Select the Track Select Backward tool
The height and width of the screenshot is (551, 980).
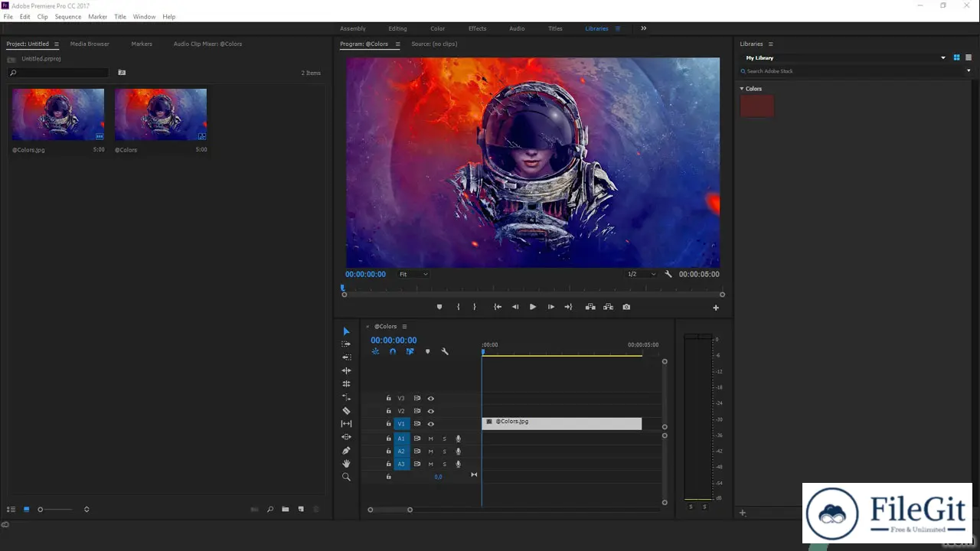pos(346,357)
